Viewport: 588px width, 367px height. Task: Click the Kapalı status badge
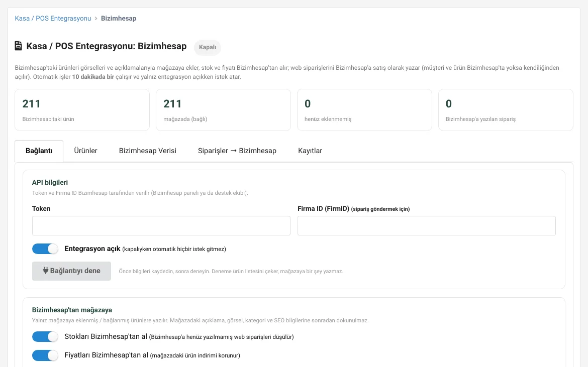point(208,47)
